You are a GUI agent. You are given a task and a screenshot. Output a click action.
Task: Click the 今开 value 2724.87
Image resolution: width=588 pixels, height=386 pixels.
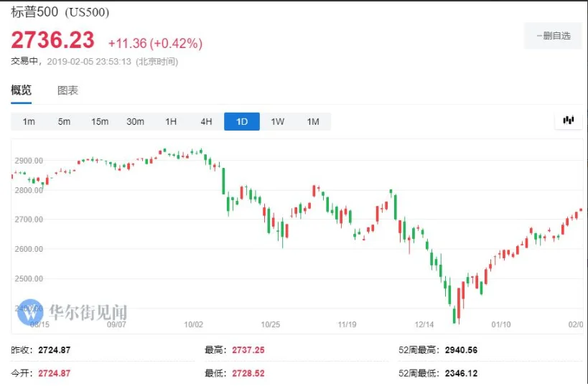point(55,373)
